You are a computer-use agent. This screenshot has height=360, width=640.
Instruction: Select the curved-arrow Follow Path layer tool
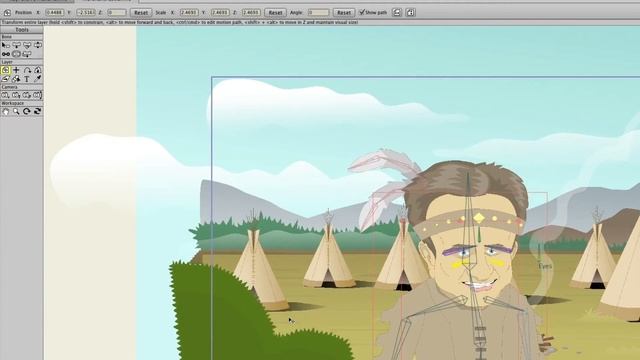click(x=27, y=70)
